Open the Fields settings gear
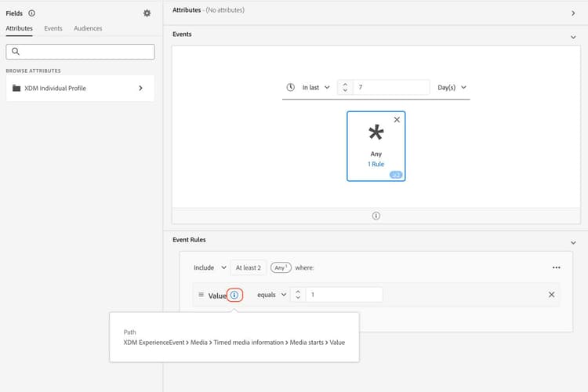This screenshot has width=588, height=392. 147,13
